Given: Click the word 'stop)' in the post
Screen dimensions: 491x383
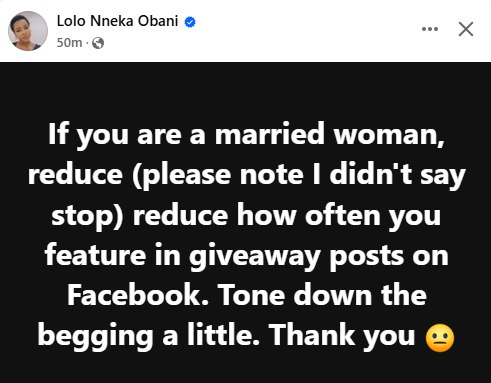Looking at the screenshot, I should pos(88,217).
